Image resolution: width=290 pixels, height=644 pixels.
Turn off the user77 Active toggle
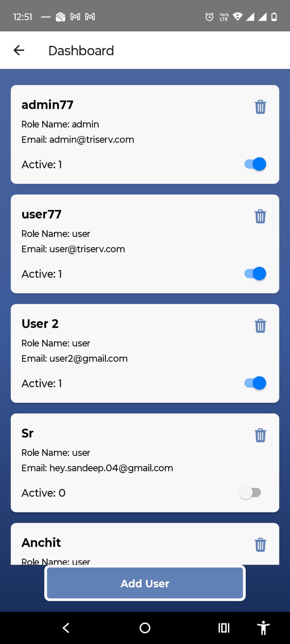pyautogui.click(x=255, y=274)
